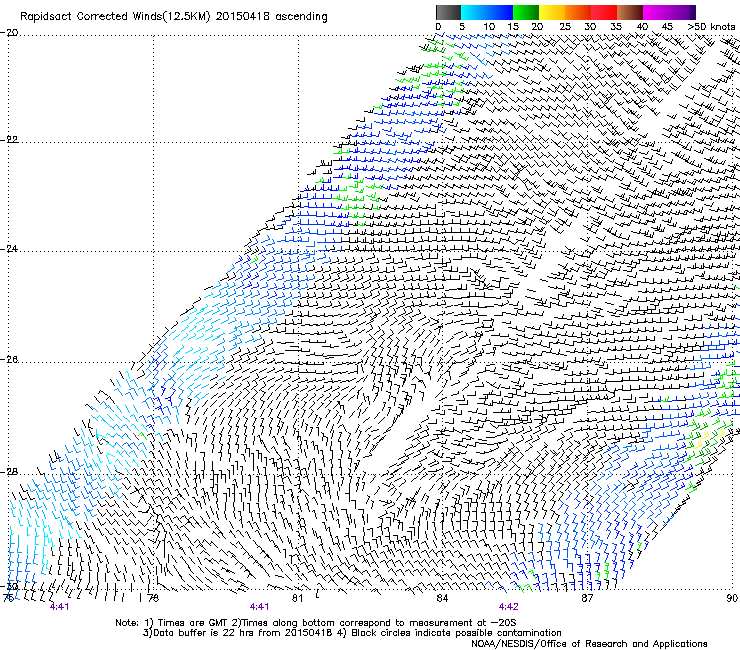Click the green 15-20 knots legend swatch
740x650 pixels.
[x=526, y=12]
